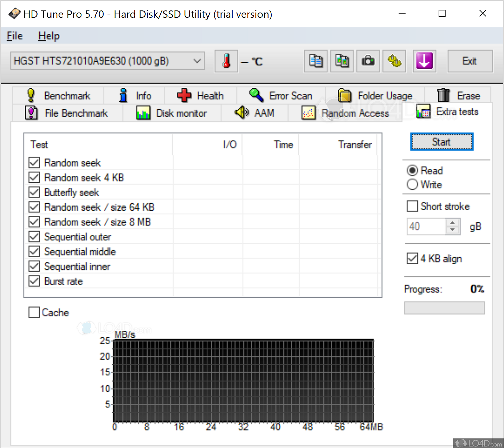Click the AAM speaker icon

[241, 112]
